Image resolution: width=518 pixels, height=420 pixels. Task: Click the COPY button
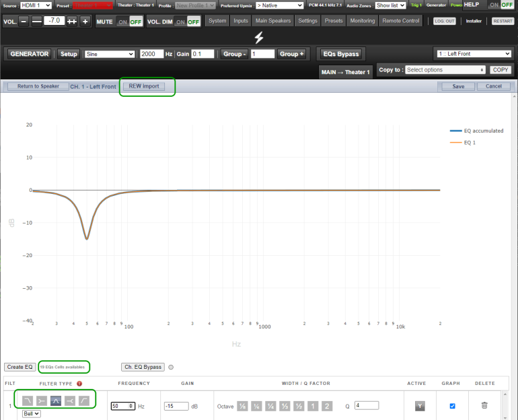[500, 70]
